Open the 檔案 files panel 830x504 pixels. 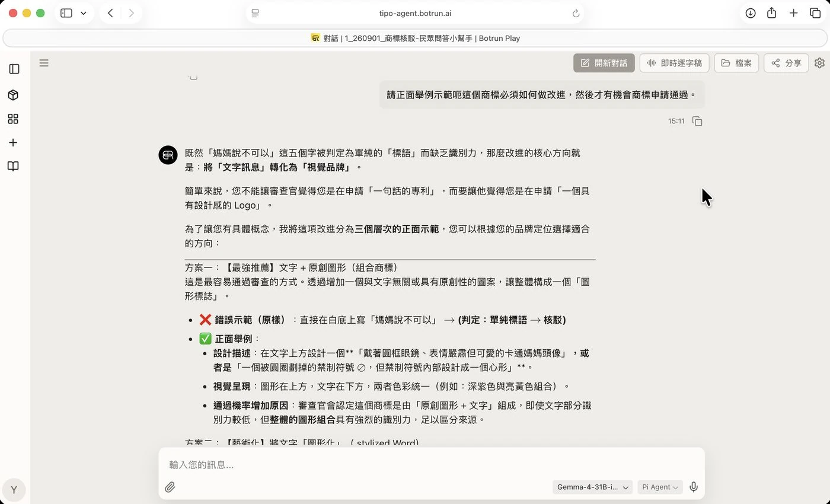736,63
